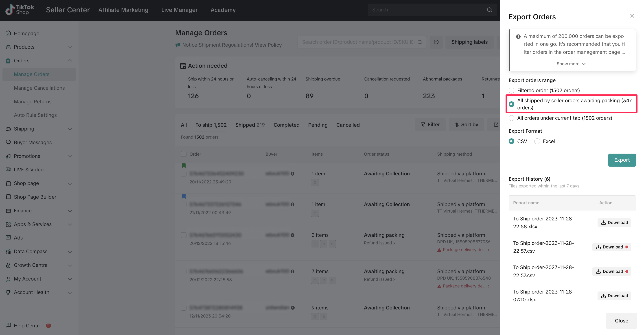This screenshot has height=335, width=644.
Task: Click the green Export button
Action: click(622, 160)
